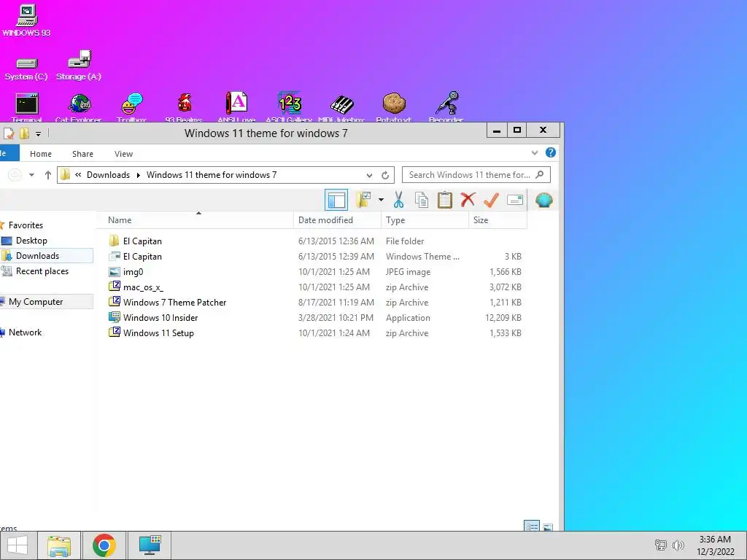
Task: Open the WINDOWS 93 desktop icon
Action: coord(26,20)
